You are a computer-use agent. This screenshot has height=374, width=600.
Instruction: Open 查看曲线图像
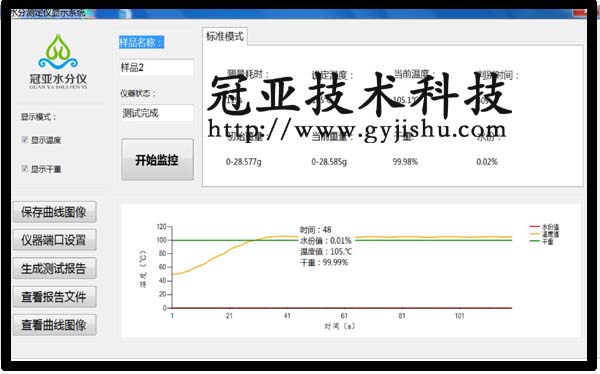pos(54,325)
